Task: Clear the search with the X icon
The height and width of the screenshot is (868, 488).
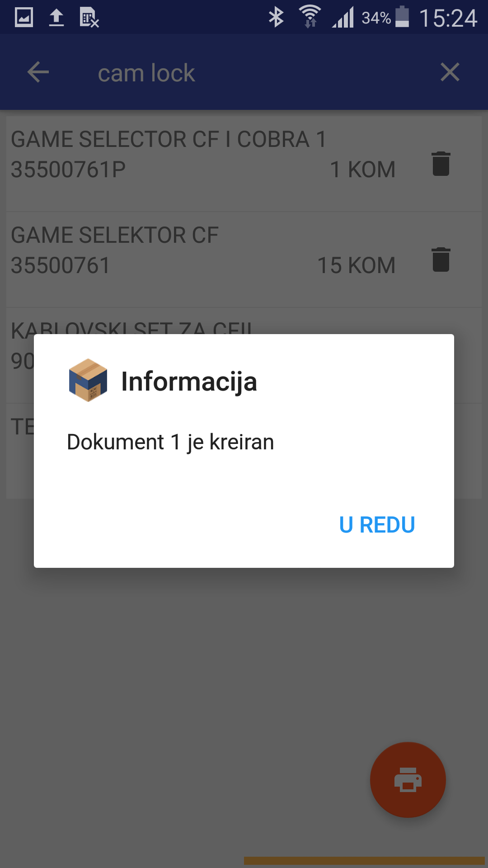Action: pos(450,72)
